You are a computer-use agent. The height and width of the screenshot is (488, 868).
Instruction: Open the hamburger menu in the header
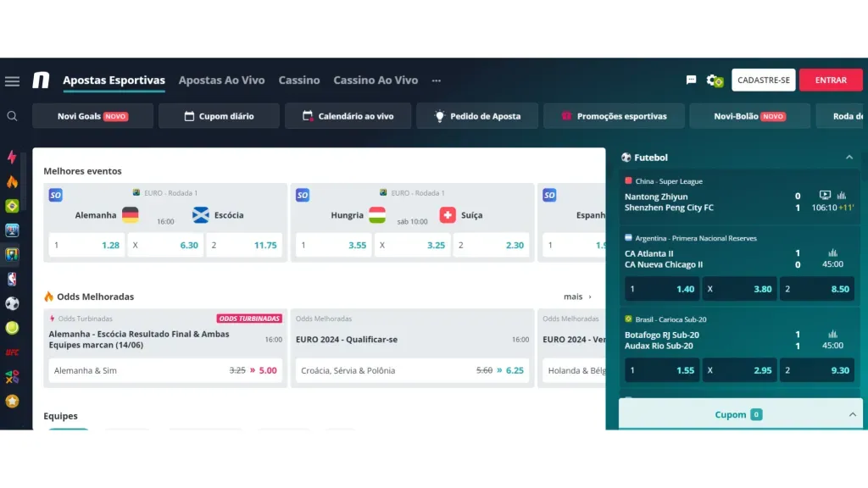pyautogui.click(x=12, y=81)
